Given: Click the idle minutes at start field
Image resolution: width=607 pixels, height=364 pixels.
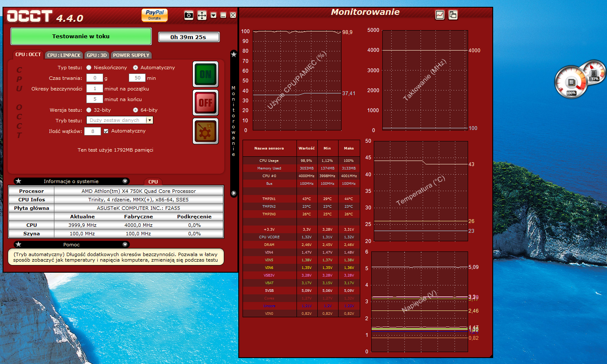Looking at the screenshot, I should tap(95, 89).
